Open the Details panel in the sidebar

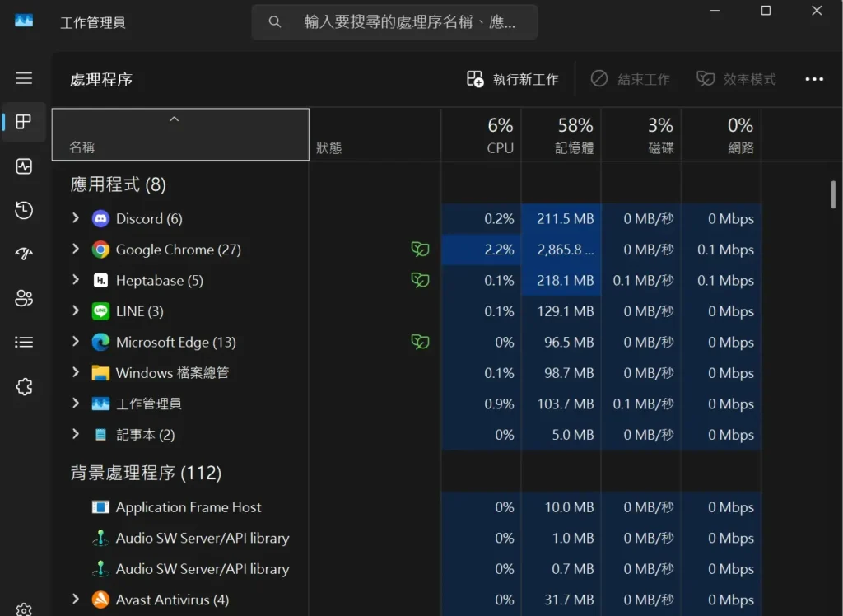click(24, 342)
